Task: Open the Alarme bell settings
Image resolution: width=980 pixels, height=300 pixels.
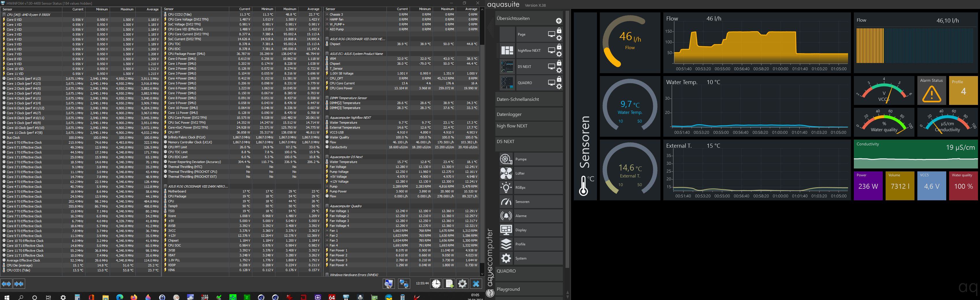Action: pyautogui.click(x=531, y=216)
